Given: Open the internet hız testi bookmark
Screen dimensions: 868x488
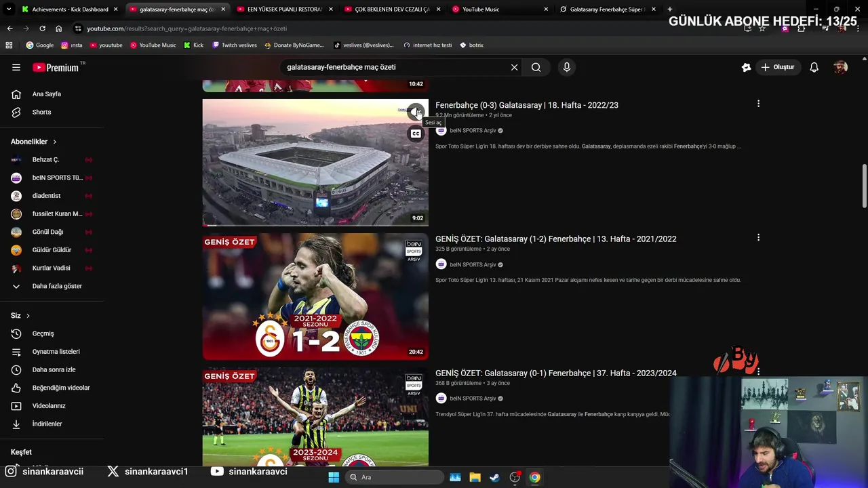Looking at the screenshot, I should click(x=428, y=45).
